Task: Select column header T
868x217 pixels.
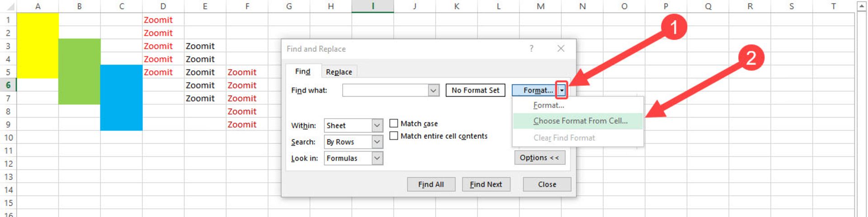Action: click(x=833, y=6)
